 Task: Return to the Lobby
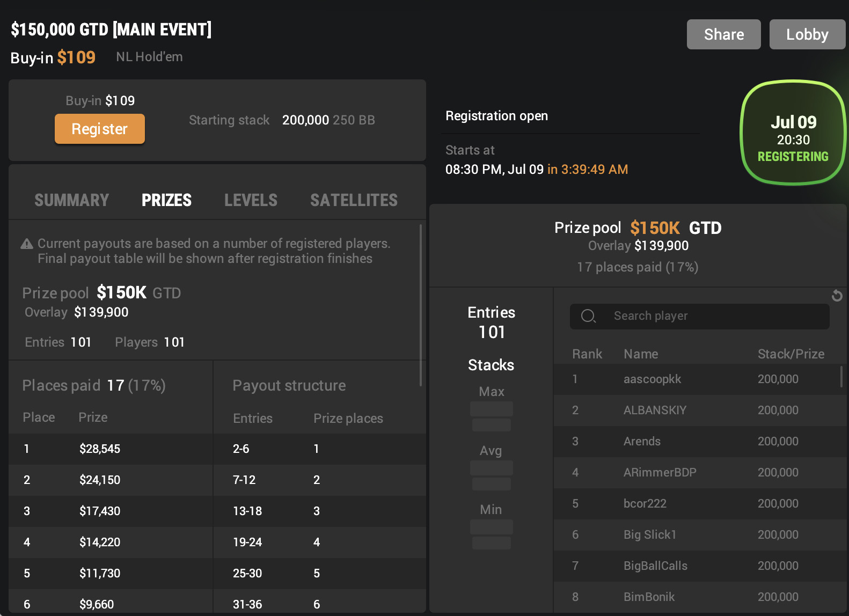click(807, 34)
